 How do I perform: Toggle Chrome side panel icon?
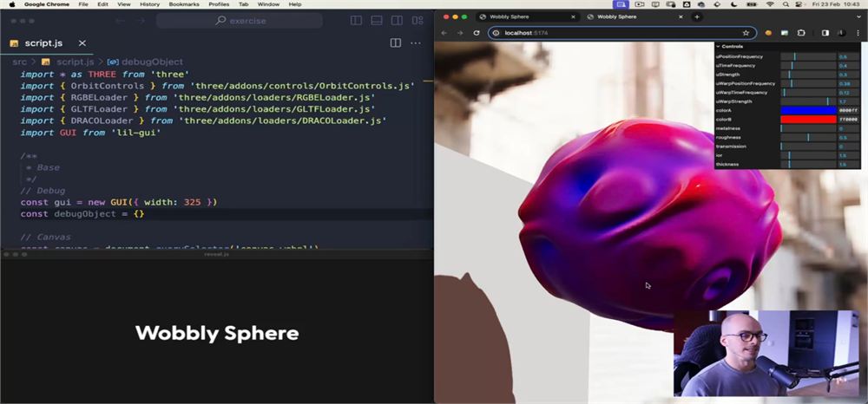tap(825, 33)
